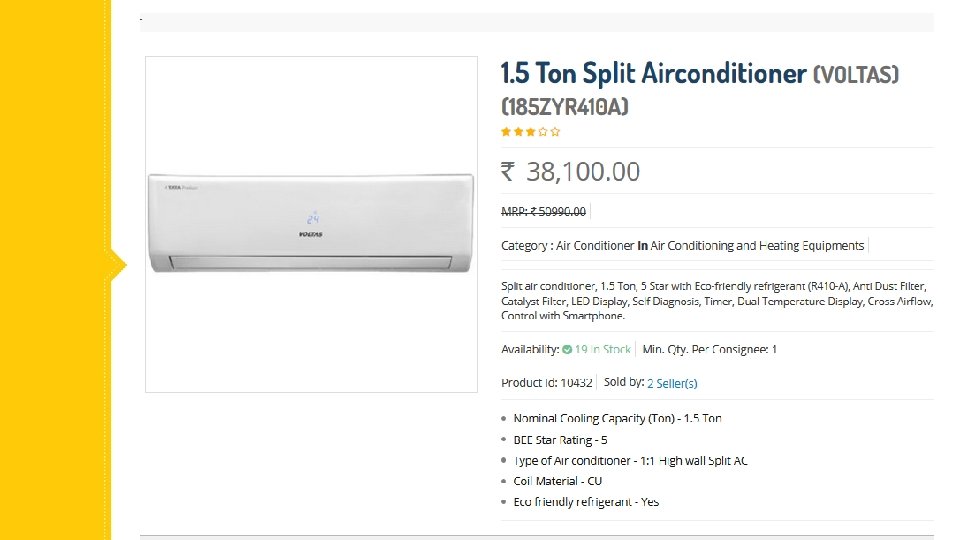Viewport: 960px width, 540px height.
Task: Click the rupee symbol beside the price
Action: tap(508, 172)
